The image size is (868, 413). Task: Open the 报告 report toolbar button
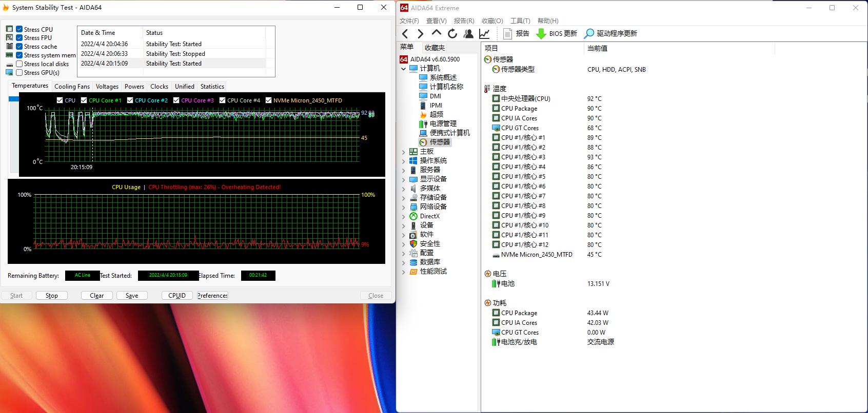click(x=516, y=34)
